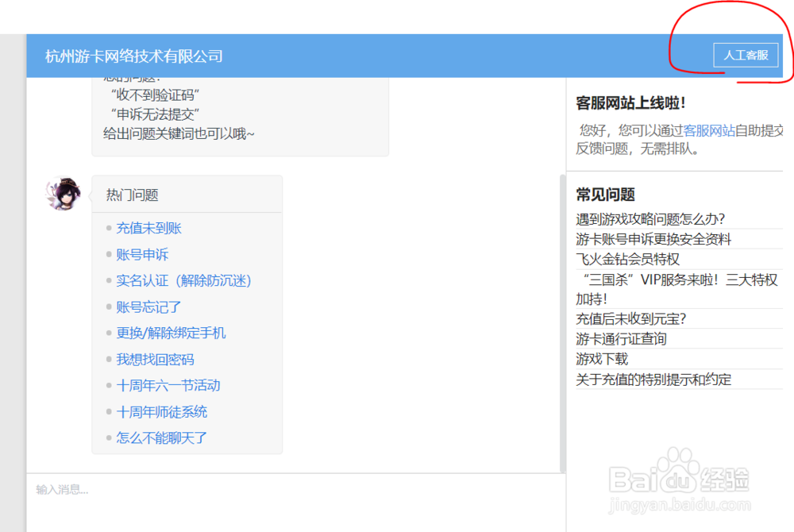The image size is (794, 532).
Task: Click the 人工客服 button
Action: [746, 55]
